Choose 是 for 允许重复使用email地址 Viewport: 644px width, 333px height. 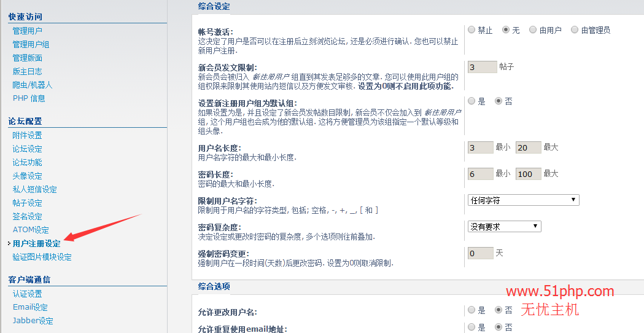[x=471, y=327]
